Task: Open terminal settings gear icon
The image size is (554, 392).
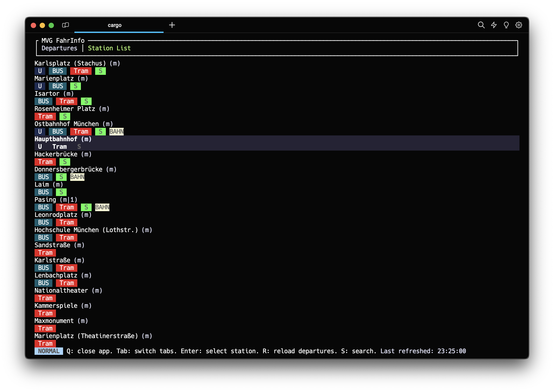Action: pyautogui.click(x=519, y=25)
